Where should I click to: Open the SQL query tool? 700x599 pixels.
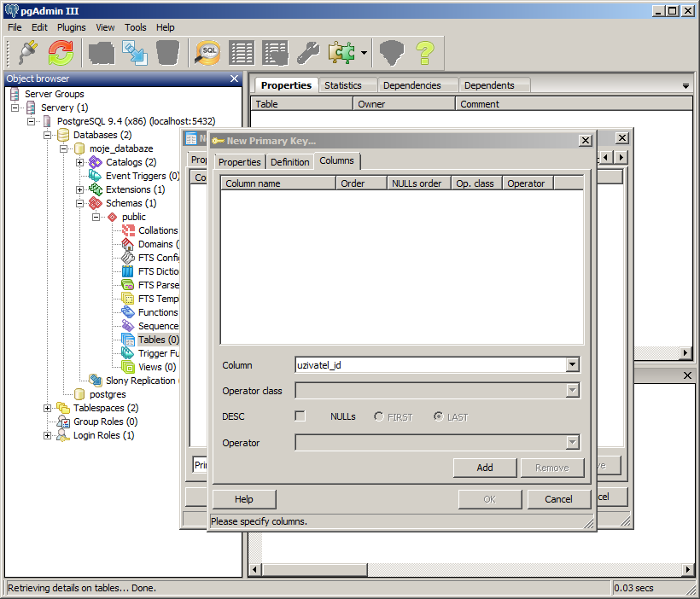pyautogui.click(x=207, y=53)
